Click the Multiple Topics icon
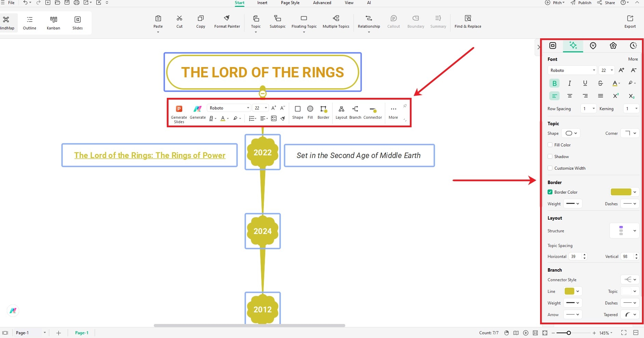 point(336,18)
